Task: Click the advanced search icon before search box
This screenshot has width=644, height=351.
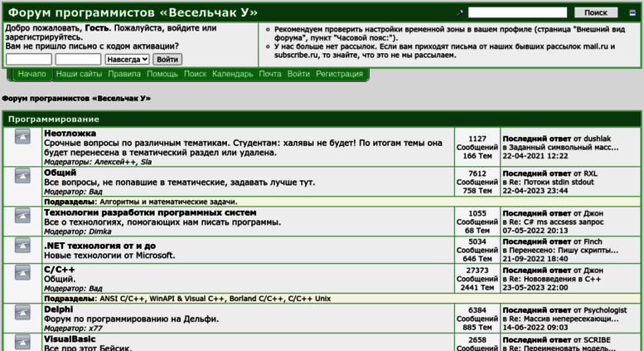Action: (x=460, y=12)
